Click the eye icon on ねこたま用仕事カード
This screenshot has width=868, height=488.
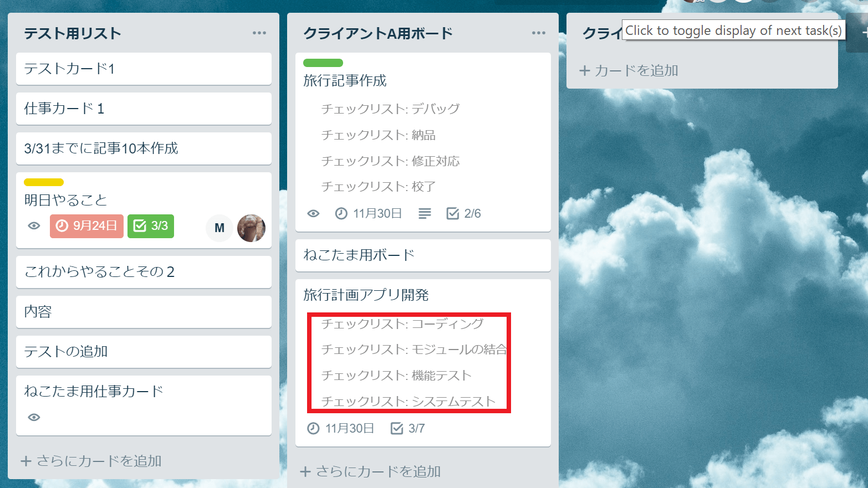pyautogui.click(x=34, y=418)
